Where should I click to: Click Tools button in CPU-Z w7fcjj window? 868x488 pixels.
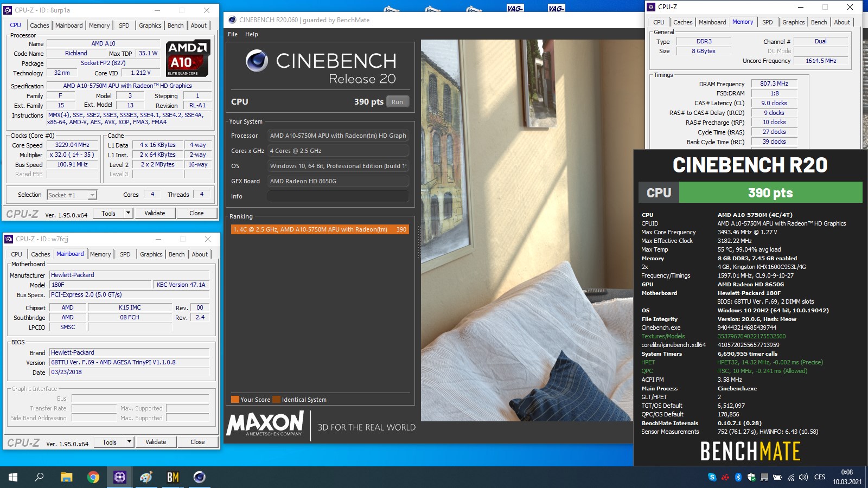coord(110,442)
